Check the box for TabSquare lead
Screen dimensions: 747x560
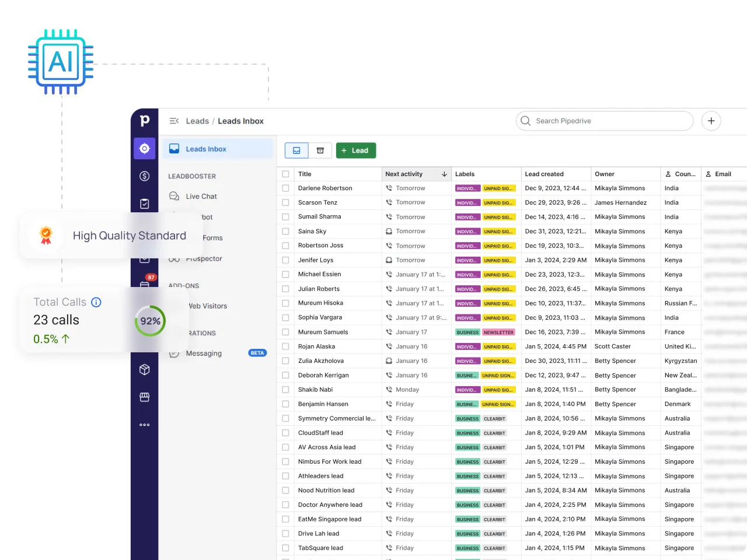point(285,548)
